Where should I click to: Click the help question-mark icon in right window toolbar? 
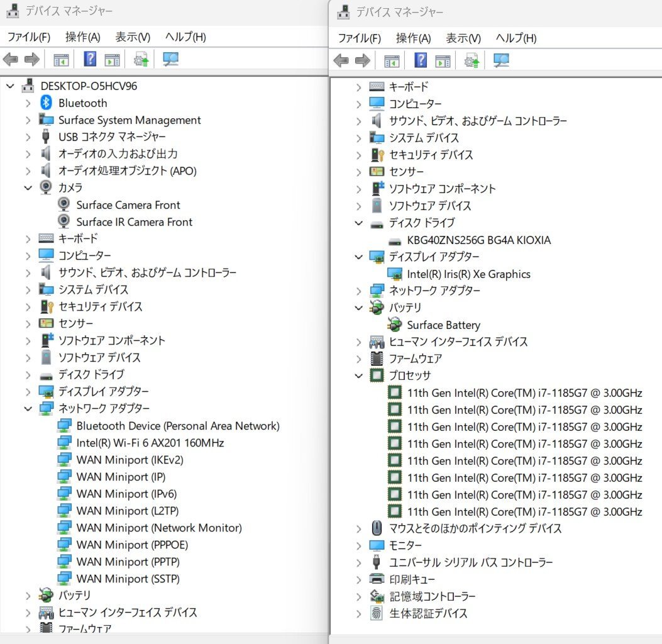coord(421,60)
